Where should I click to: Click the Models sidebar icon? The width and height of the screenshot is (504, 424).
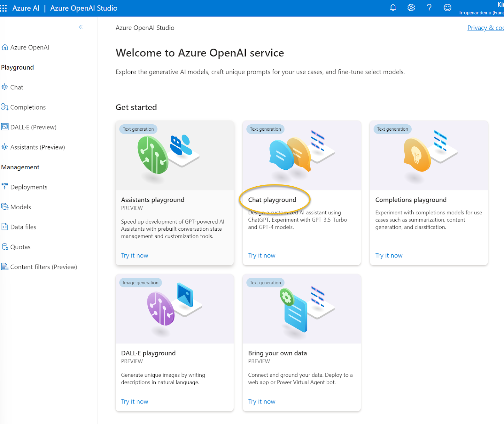[x=5, y=207]
